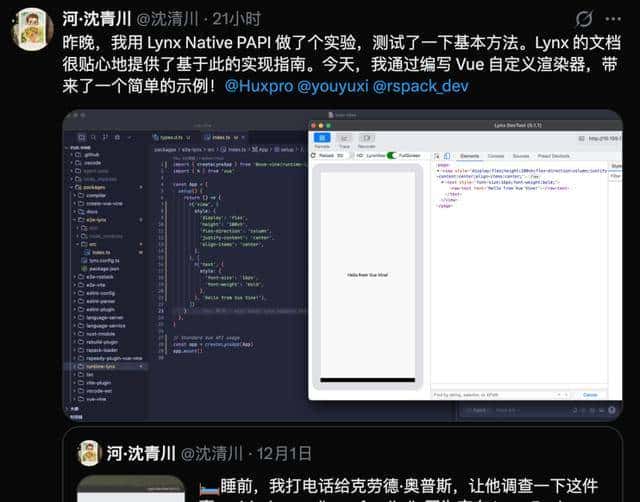Screen dimensions: 640x502
Task: Open the @Huxpro mention
Action: pyautogui.click(x=259, y=86)
